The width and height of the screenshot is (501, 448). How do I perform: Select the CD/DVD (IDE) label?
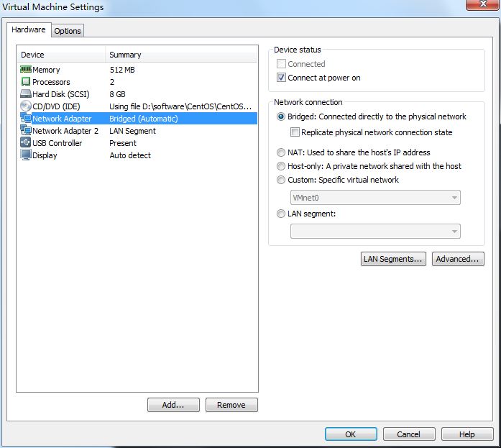56,106
